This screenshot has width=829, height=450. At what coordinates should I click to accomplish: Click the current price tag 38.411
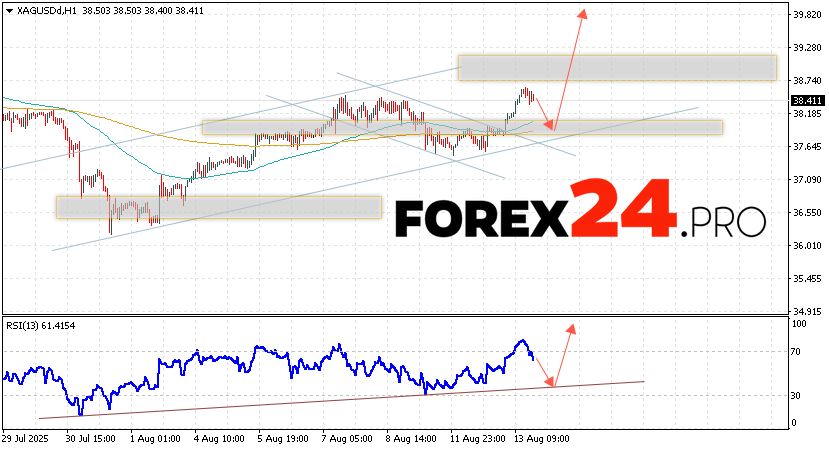(806, 101)
